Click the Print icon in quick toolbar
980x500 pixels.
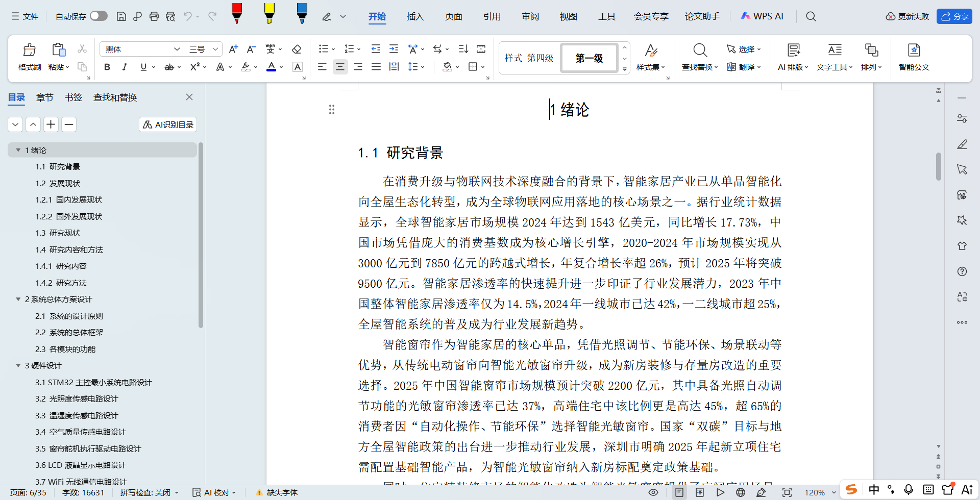point(154,16)
